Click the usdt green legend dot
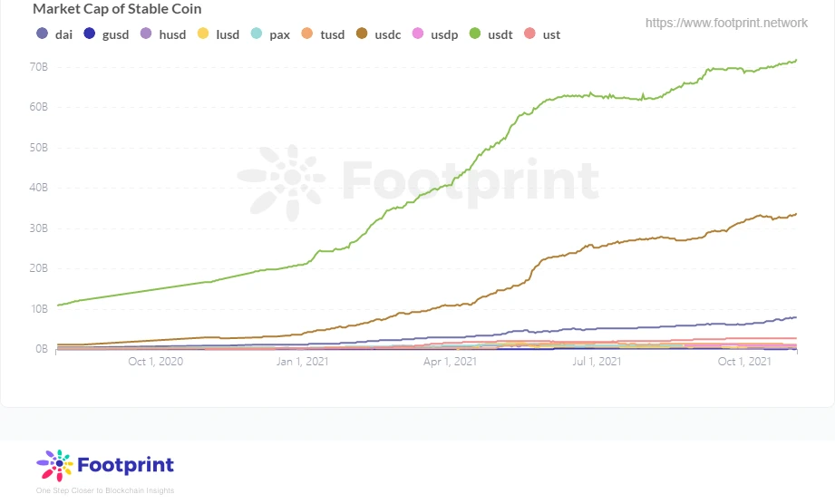 [475, 34]
